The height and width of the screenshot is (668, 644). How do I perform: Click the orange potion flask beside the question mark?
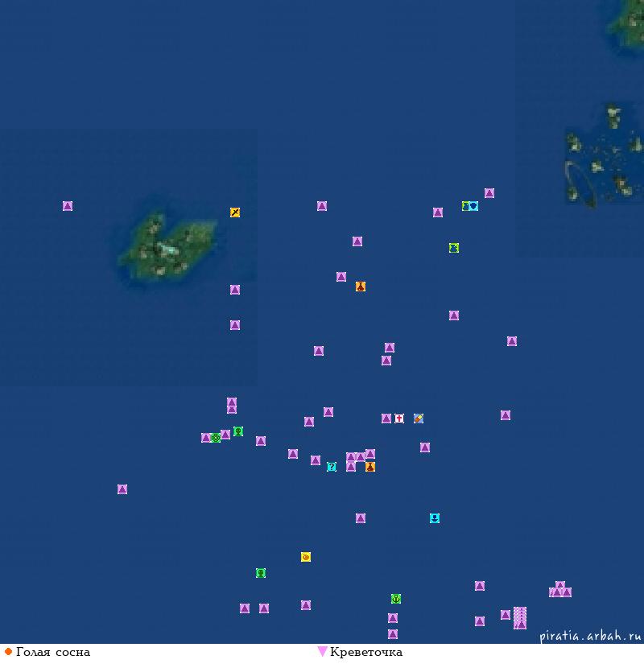pos(370,467)
